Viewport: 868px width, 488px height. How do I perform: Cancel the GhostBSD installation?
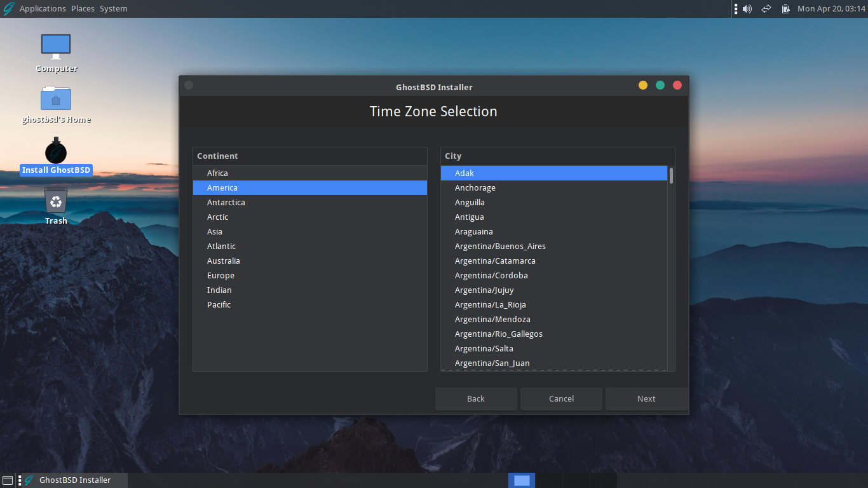coord(561,399)
